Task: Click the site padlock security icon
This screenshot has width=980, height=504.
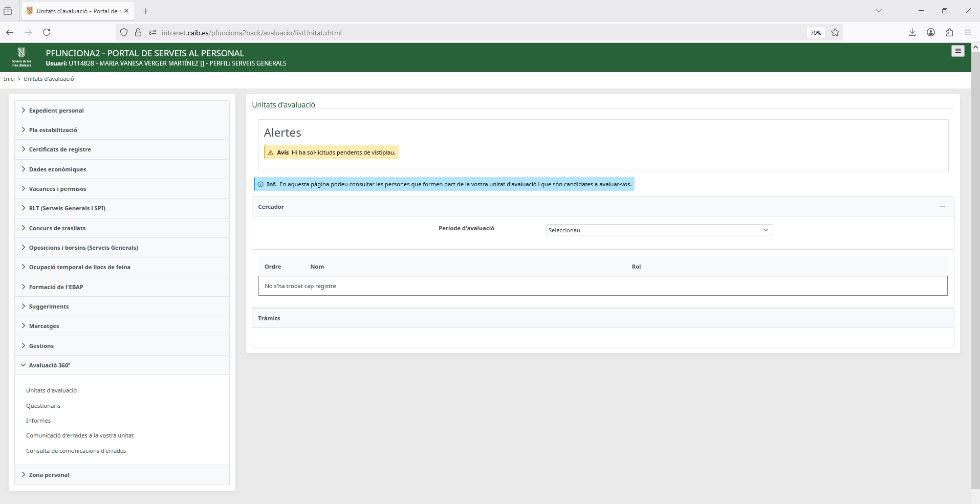Action: pos(138,32)
